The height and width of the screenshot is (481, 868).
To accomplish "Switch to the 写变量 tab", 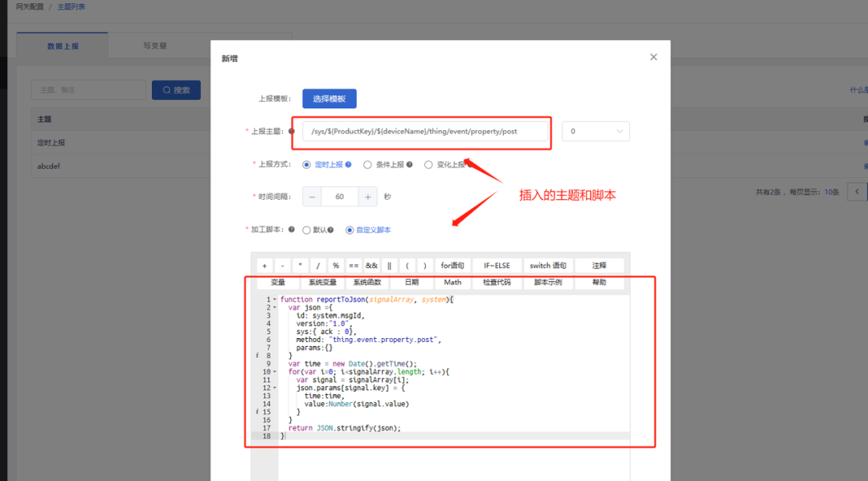I will point(155,46).
